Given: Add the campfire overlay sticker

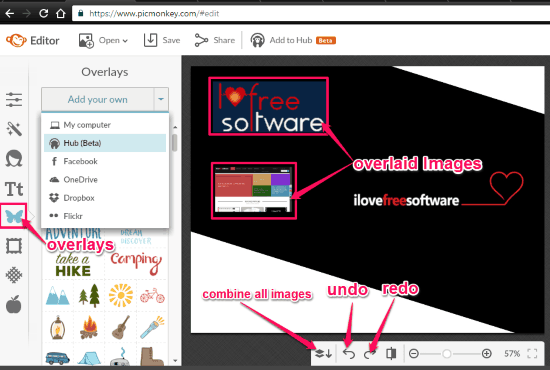Looking at the screenshot, I should [89, 327].
